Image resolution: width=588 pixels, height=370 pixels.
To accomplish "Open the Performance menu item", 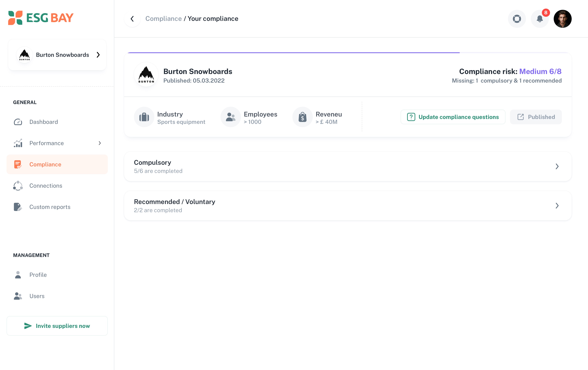I will [x=57, y=143].
